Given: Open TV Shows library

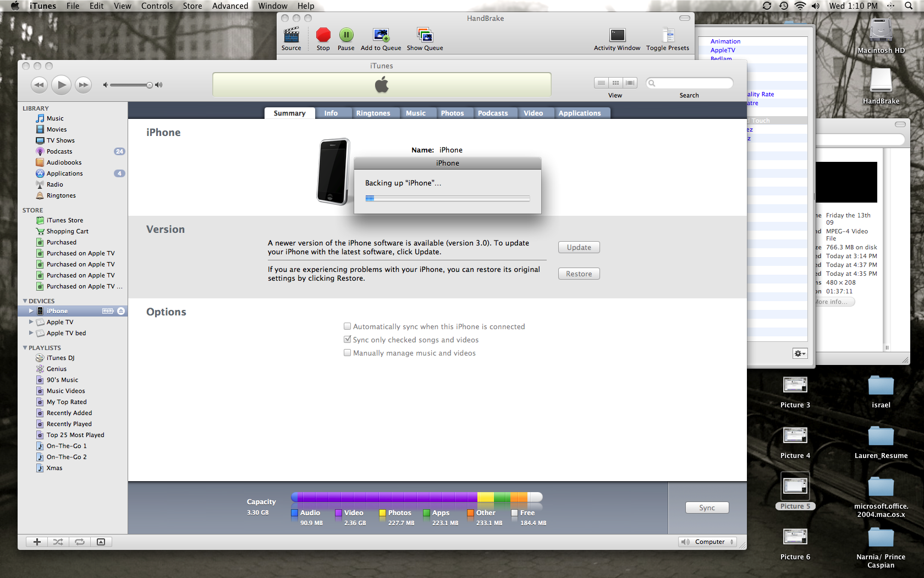Looking at the screenshot, I should point(61,140).
